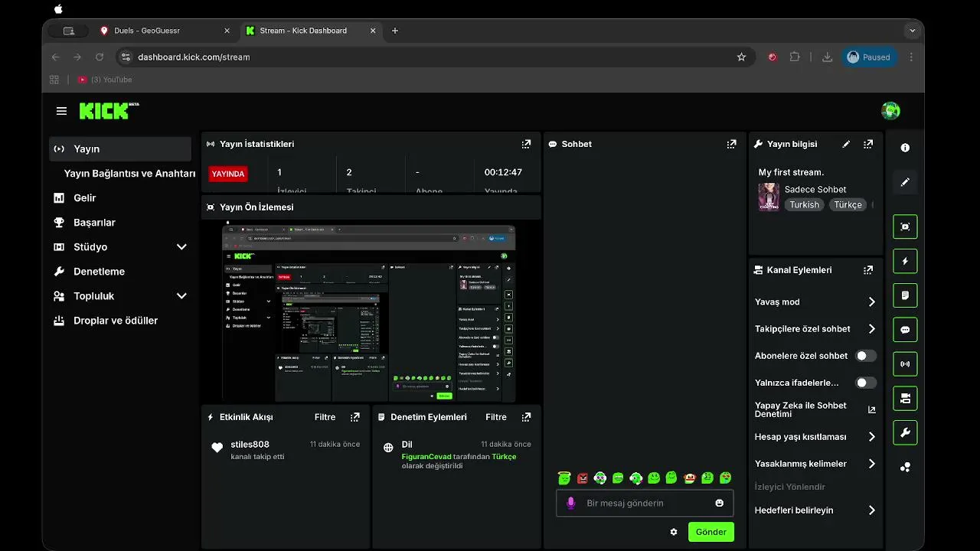This screenshot has width=980, height=551.
Task: Toggle Abonelere özel sohbet switch
Action: point(866,356)
